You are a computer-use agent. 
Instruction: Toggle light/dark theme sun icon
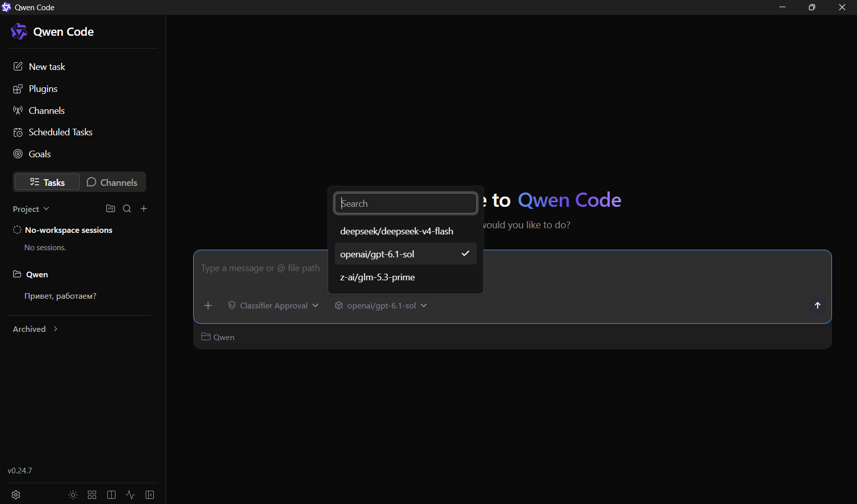(x=73, y=495)
